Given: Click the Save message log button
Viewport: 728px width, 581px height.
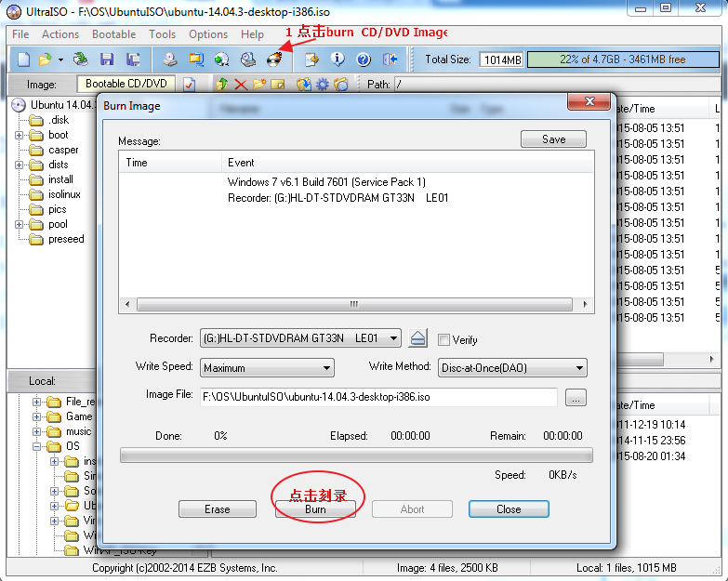Looking at the screenshot, I should 553,139.
